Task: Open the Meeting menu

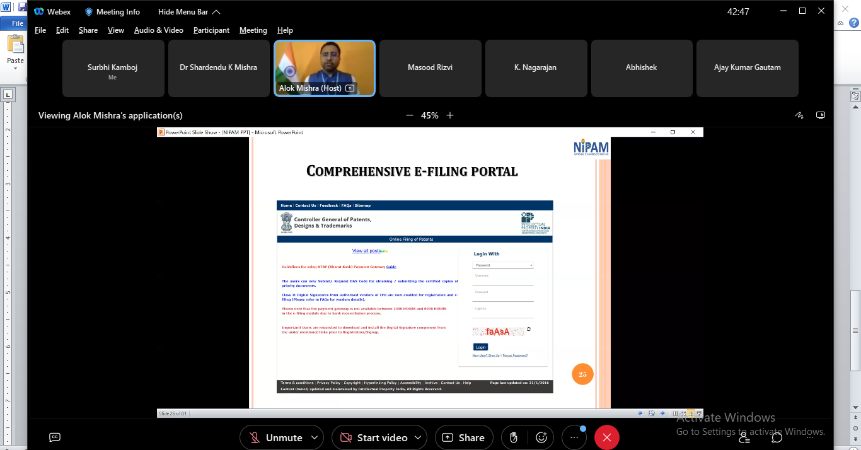Action: (253, 30)
